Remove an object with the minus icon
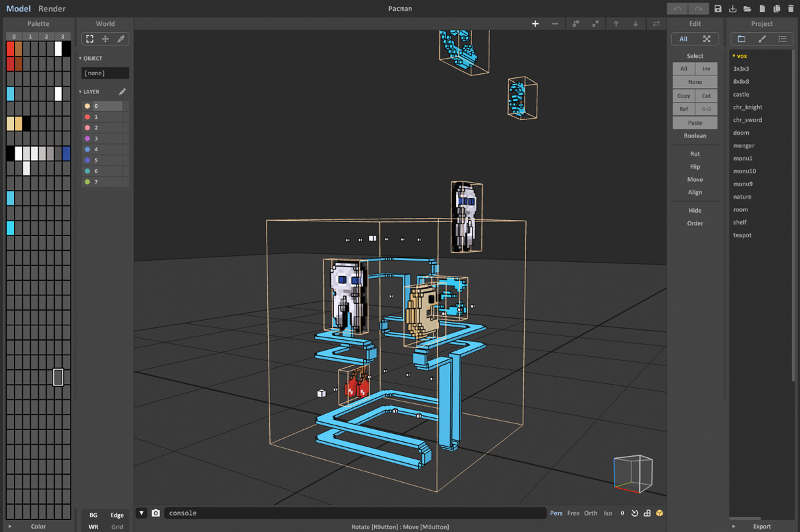The width and height of the screenshot is (800, 532). [555, 23]
